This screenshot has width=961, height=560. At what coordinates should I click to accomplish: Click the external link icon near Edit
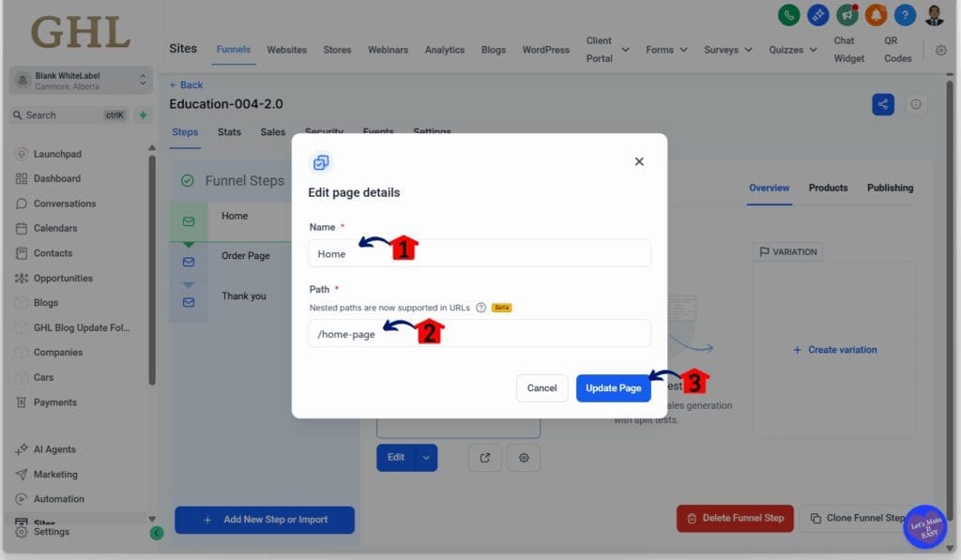point(484,458)
